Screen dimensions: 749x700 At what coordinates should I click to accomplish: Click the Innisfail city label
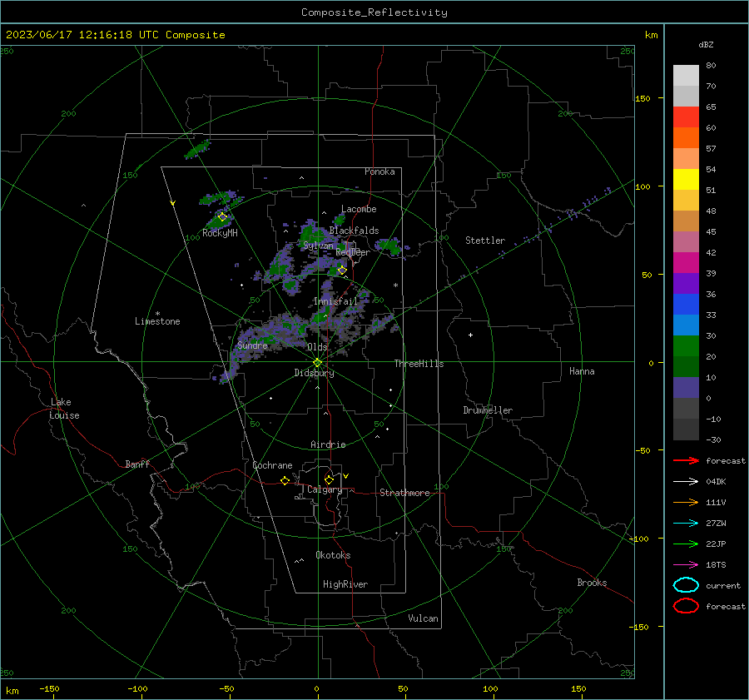pos(335,301)
